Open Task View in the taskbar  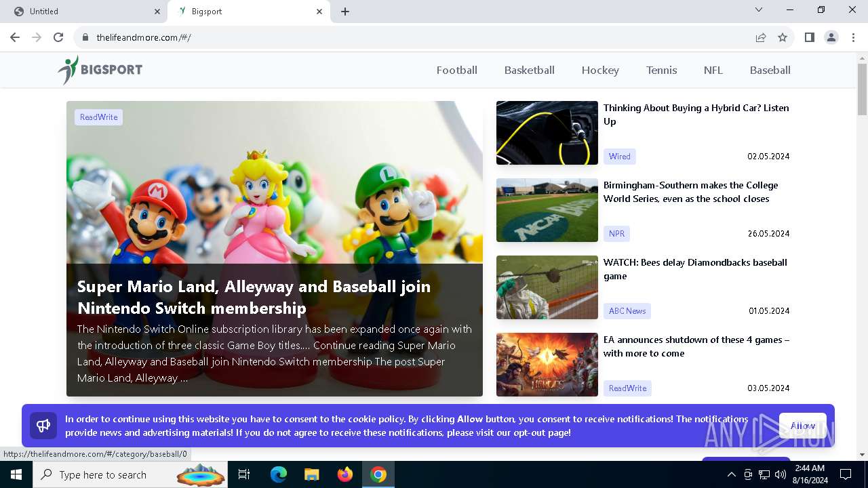click(244, 474)
